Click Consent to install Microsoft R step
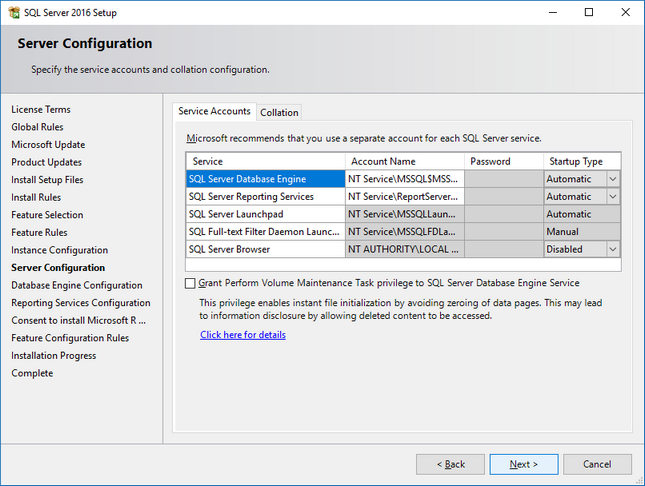 tap(79, 321)
